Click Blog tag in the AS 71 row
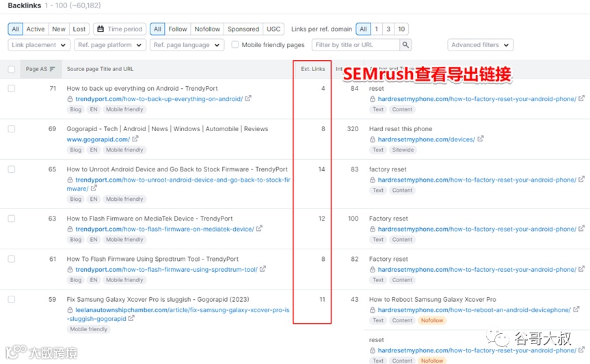This screenshot has width=590, height=364. pos(76,109)
